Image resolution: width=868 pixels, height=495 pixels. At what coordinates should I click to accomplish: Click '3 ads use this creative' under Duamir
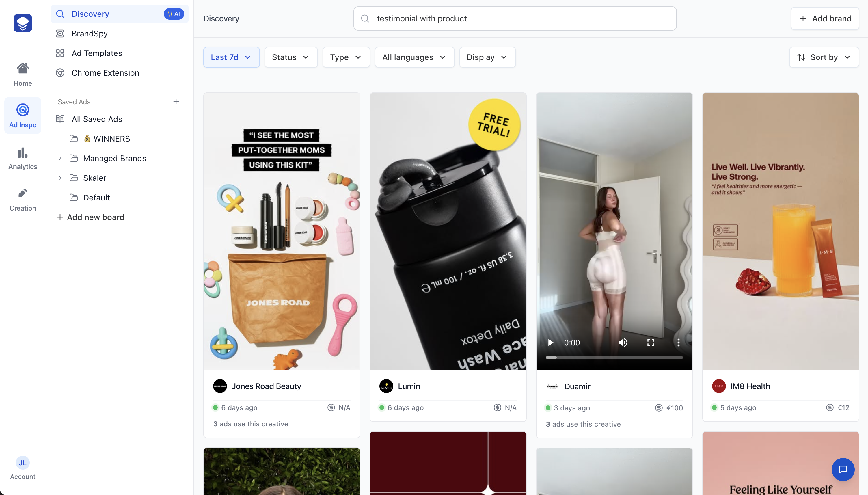tap(583, 424)
